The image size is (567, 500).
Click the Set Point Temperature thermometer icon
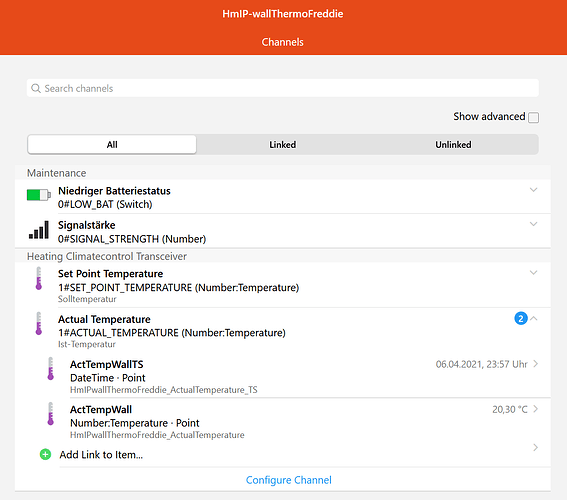[x=39, y=278]
